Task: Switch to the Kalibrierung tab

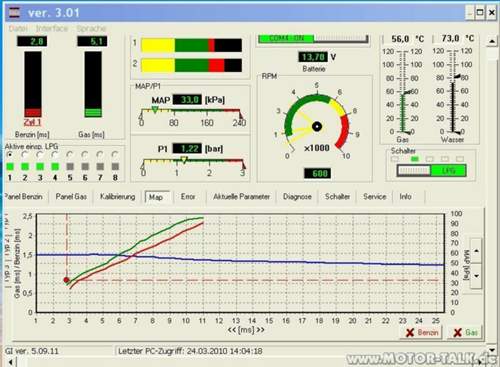Action: pos(118,197)
